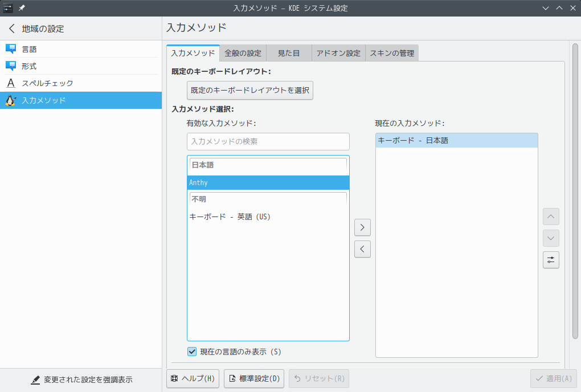
Task: Click the 形式 speech bubble icon
Action: [11, 66]
